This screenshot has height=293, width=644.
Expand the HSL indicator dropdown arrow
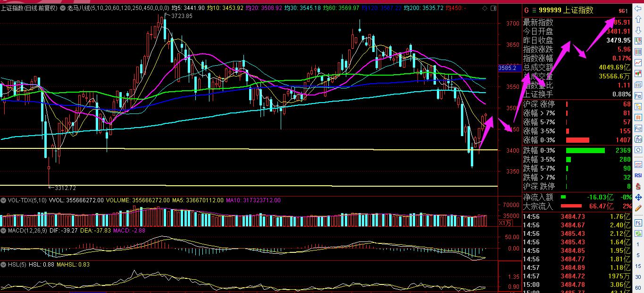(3, 265)
